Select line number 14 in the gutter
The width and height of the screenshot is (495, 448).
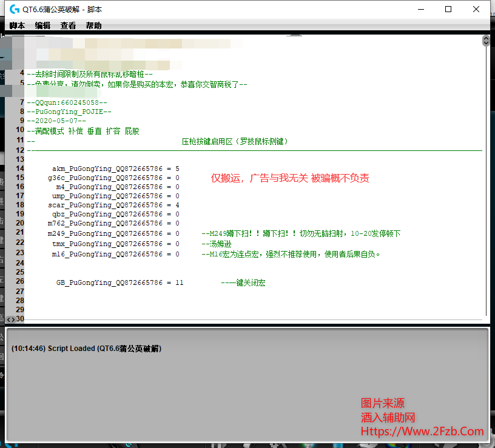point(20,167)
